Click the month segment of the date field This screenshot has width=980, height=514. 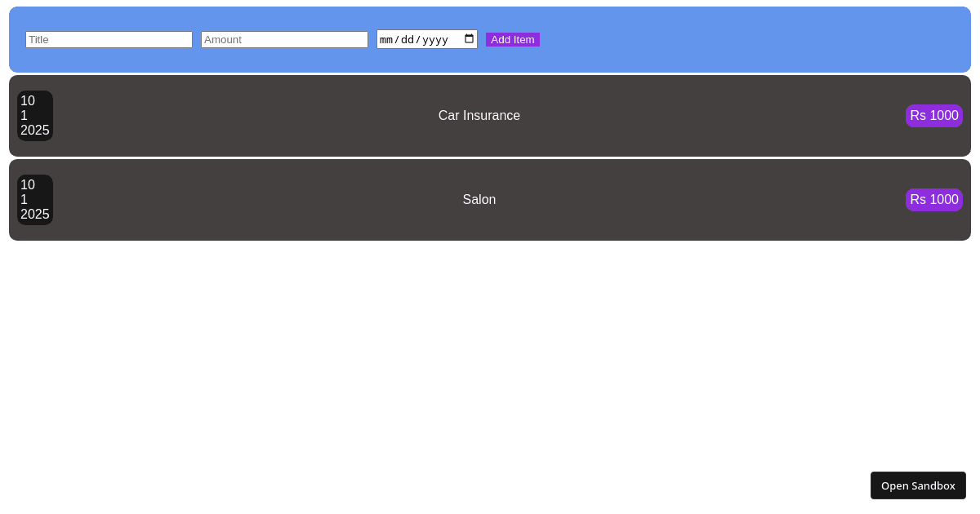pos(387,39)
